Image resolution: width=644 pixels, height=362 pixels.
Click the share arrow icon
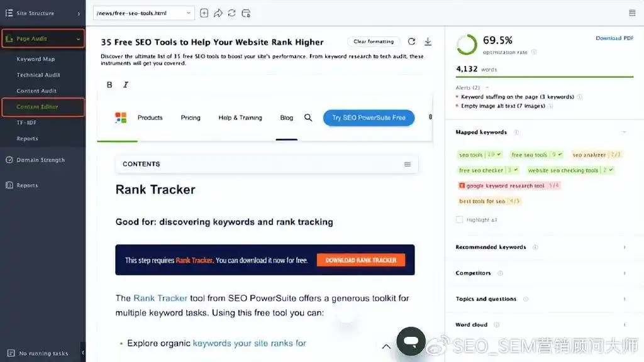[218, 13]
